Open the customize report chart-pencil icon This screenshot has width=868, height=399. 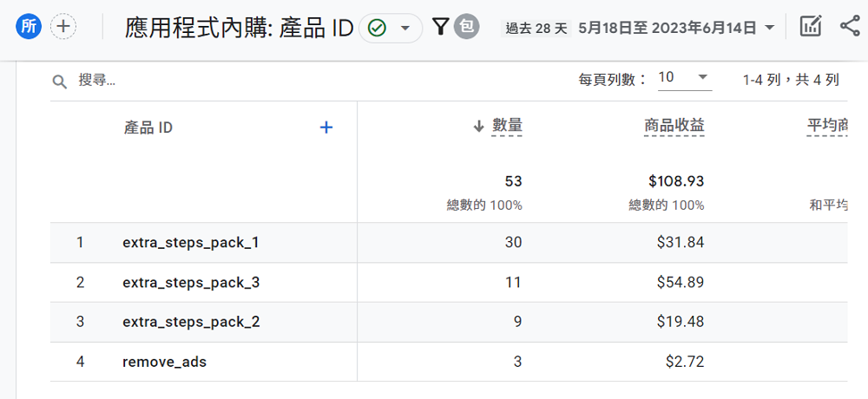[x=811, y=27]
